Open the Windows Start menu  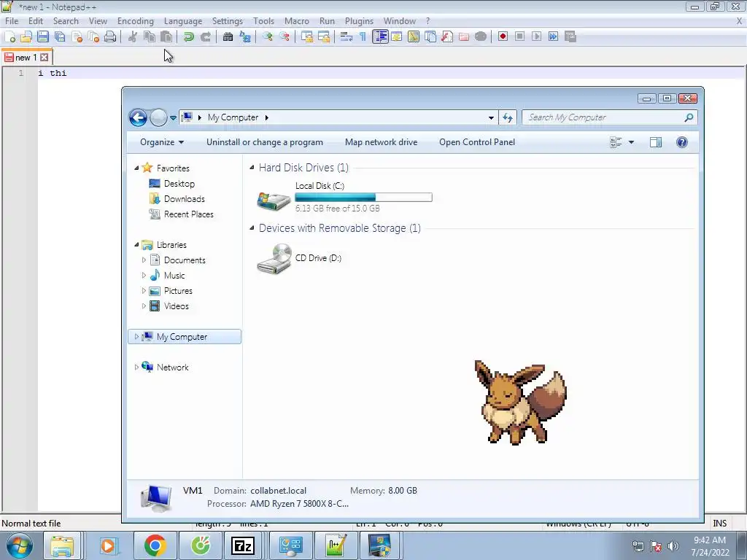click(20, 545)
